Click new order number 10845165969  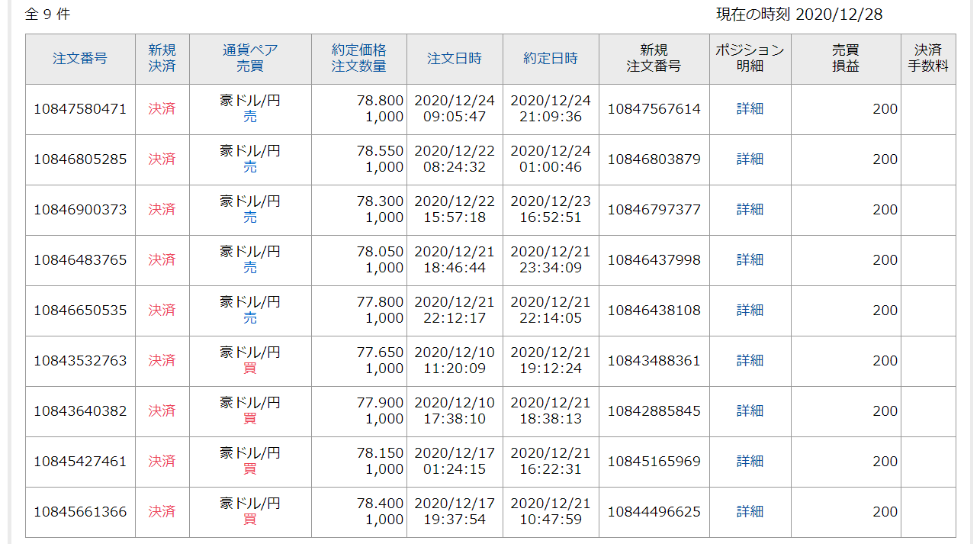point(654,462)
